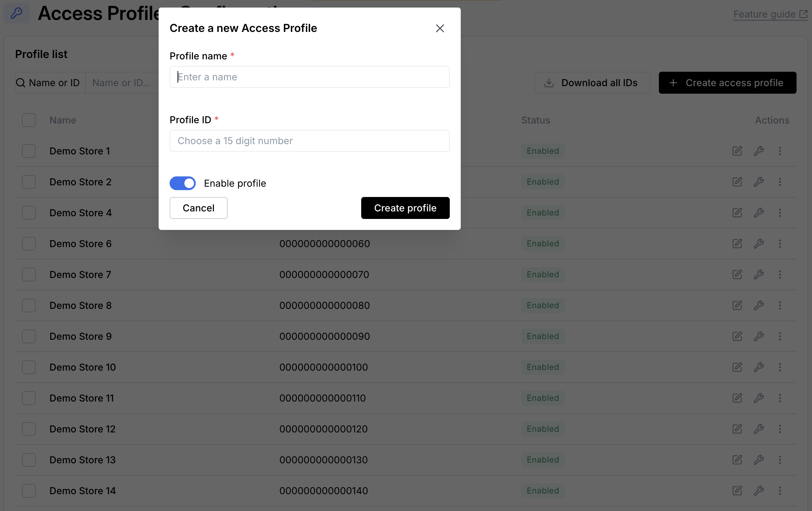
Task: Click the Create profile button
Action: tap(405, 208)
